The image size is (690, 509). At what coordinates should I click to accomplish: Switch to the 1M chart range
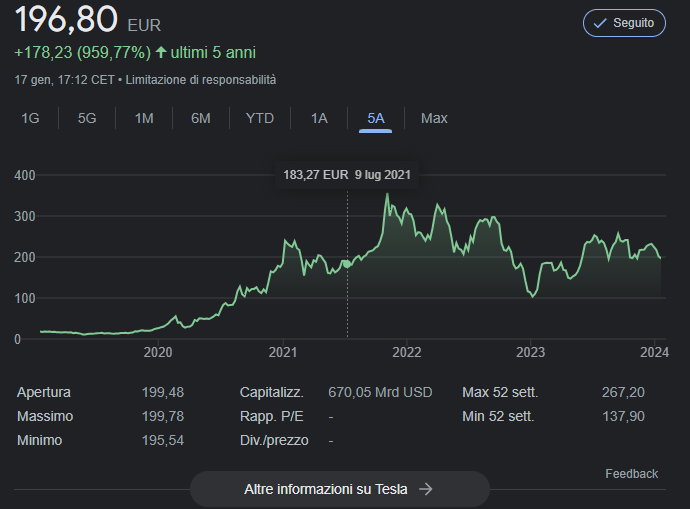coord(144,118)
